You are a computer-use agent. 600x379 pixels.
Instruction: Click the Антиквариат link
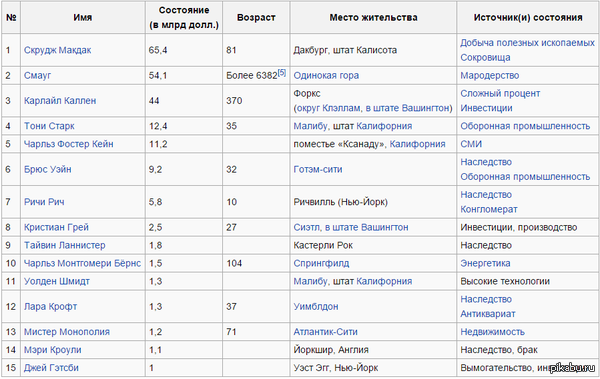[x=488, y=314]
